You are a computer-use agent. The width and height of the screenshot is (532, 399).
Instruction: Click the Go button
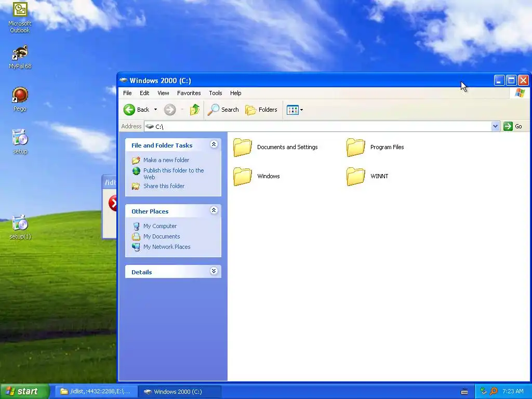click(513, 126)
